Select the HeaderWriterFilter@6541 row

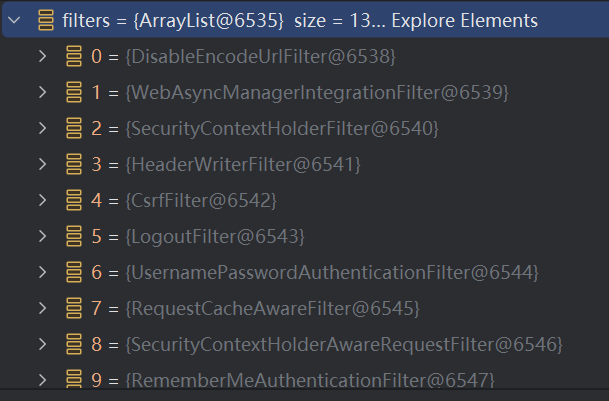(243, 164)
